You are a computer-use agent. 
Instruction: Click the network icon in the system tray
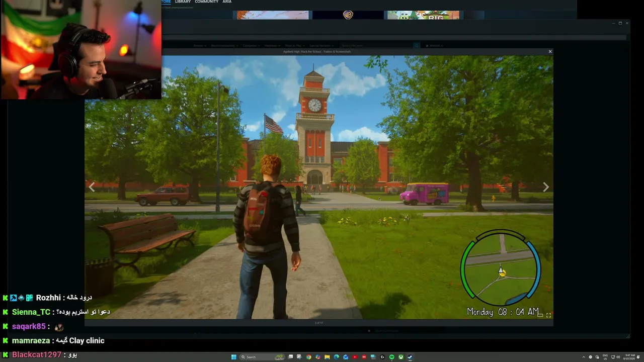[x=612, y=357]
